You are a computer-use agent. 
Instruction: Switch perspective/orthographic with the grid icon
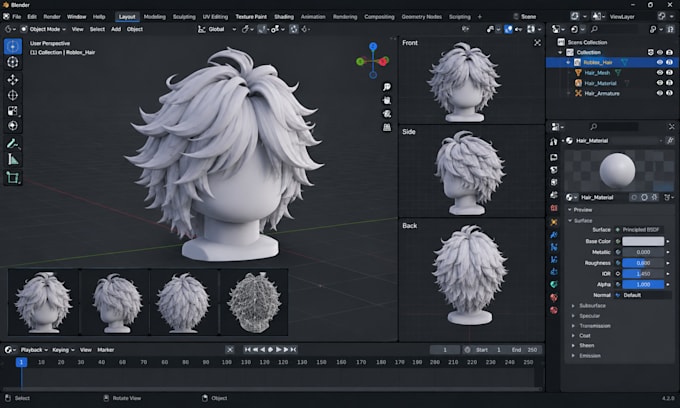[386, 127]
